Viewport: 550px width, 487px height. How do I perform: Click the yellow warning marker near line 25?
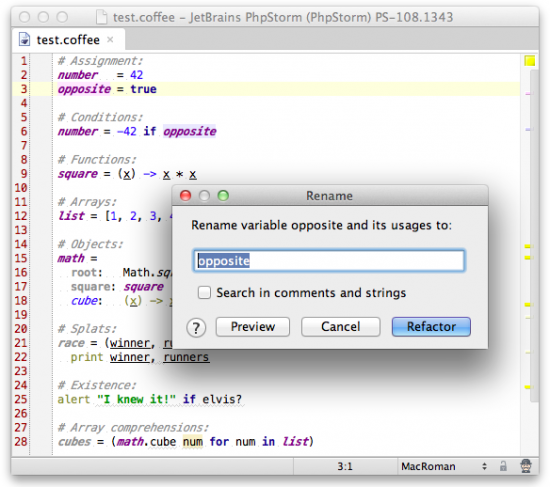coord(528,387)
